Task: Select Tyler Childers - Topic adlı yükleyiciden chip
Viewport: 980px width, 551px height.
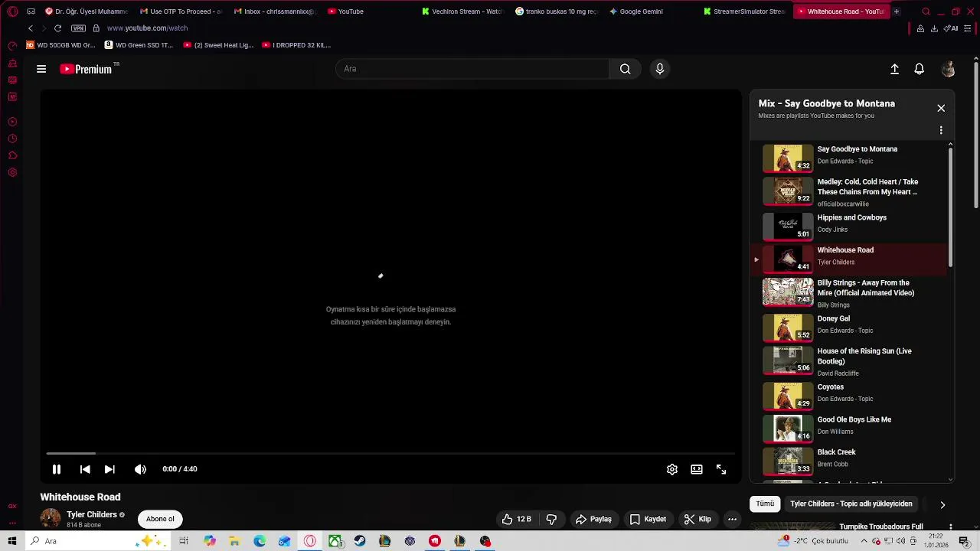Action: (851, 504)
